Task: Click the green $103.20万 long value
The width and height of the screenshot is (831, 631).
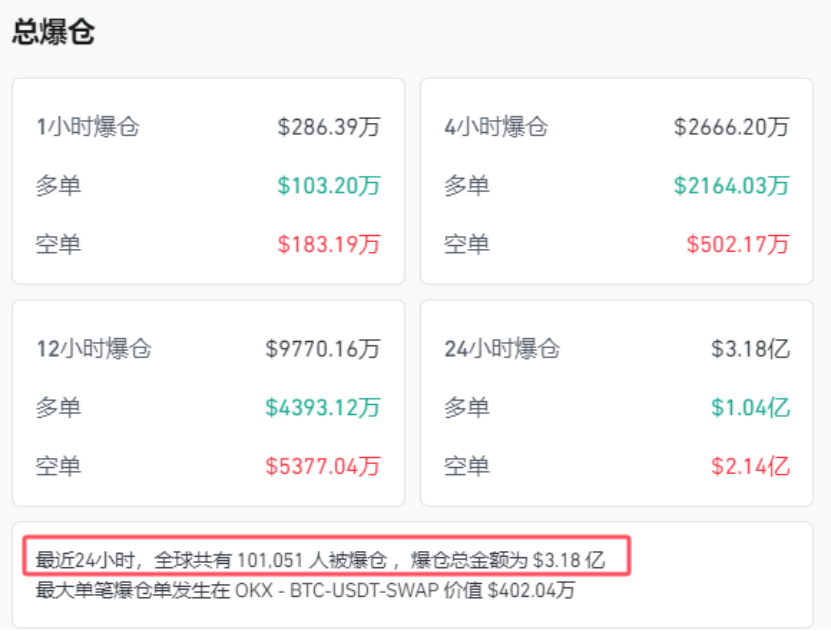Action: click(x=329, y=185)
